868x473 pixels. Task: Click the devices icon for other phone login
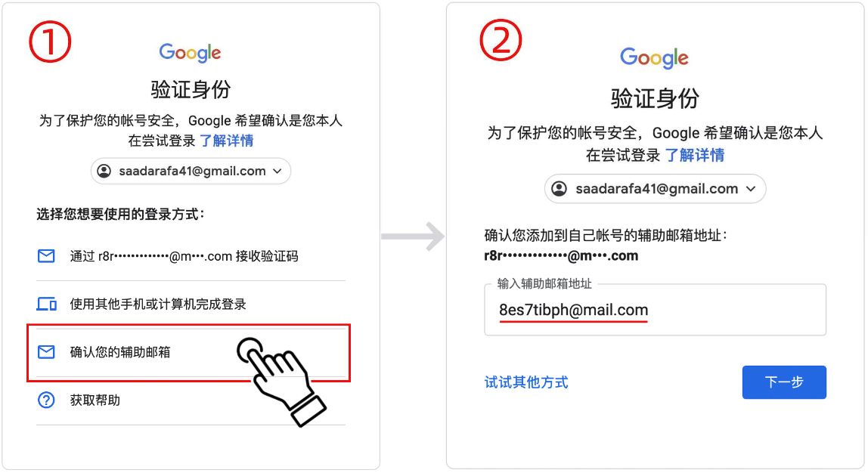point(47,304)
